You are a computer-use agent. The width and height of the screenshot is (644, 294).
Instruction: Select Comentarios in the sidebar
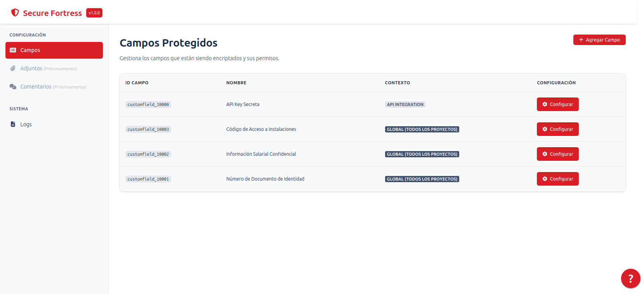click(36, 87)
